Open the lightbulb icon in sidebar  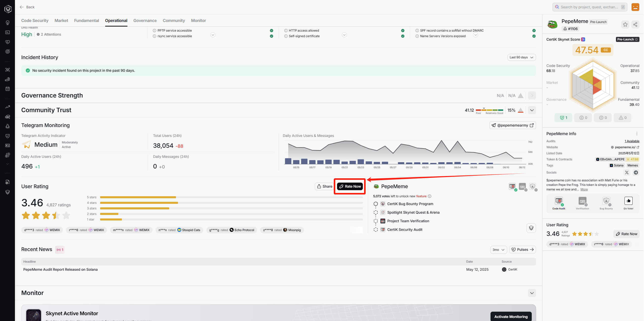pos(8,23)
